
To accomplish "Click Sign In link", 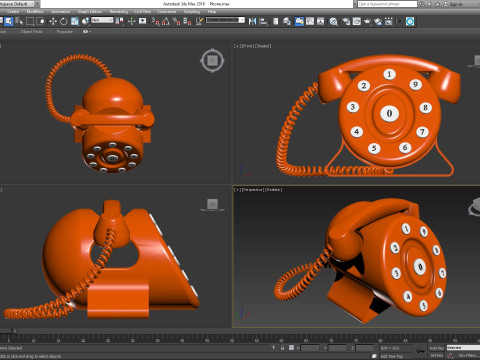I will coord(456,4).
